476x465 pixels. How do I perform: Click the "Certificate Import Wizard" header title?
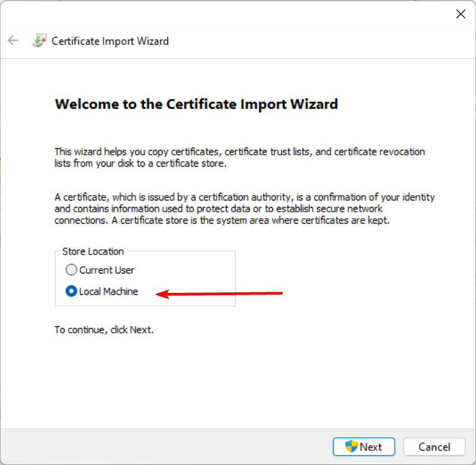tap(110, 41)
